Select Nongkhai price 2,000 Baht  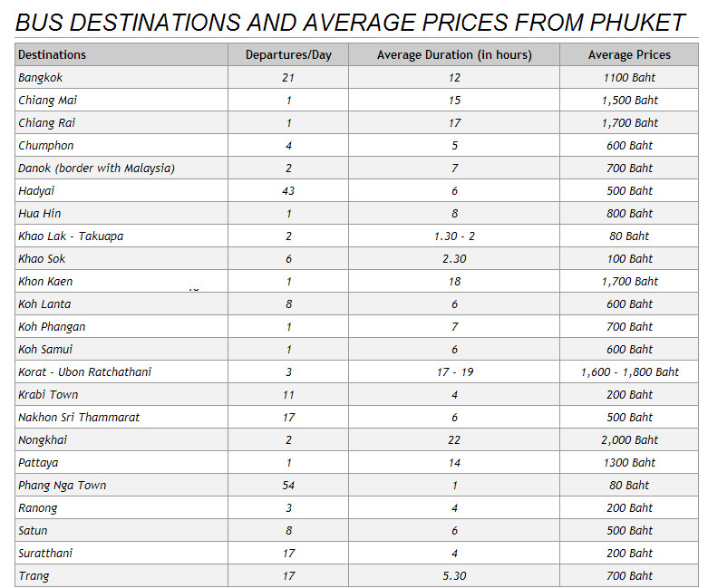[x=629, y=440]
